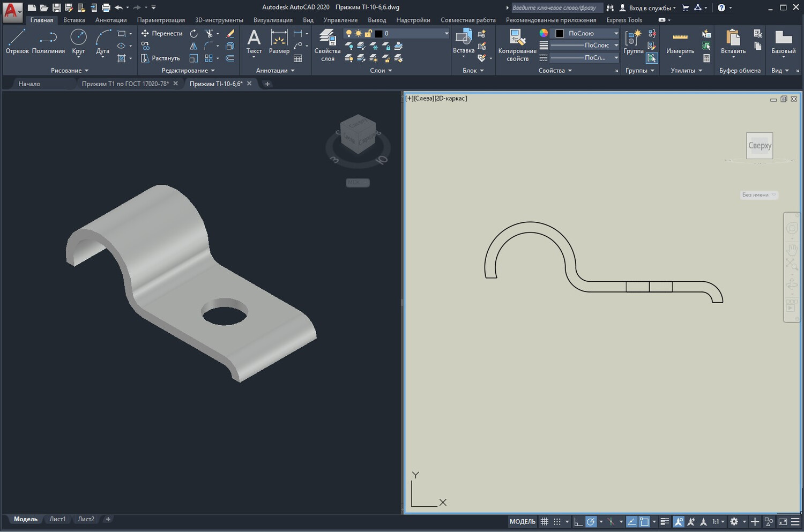Image resolution: width=804 pixels, height=532 pixels.
Task: Select the Круг circle tool
Action: 78,42
